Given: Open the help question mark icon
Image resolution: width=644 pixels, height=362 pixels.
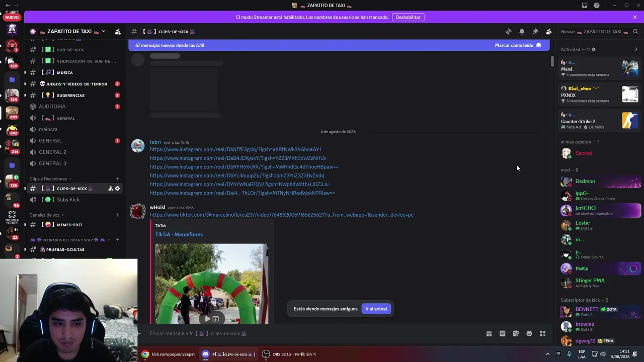Looking at the screenshot, I should point(597,6).
